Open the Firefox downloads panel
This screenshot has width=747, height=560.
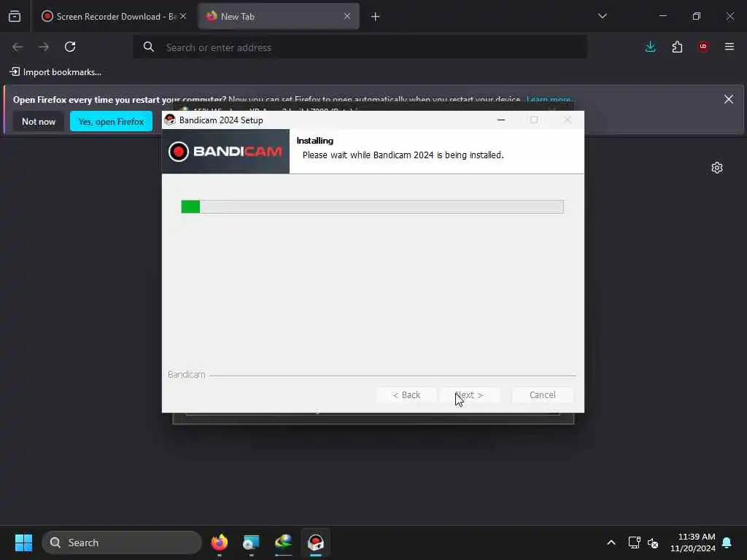click(650, 47)
